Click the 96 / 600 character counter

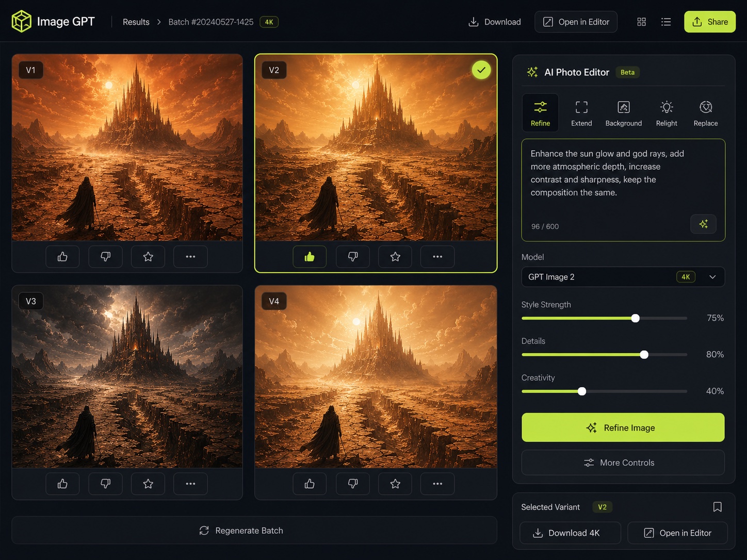[545, 226]
